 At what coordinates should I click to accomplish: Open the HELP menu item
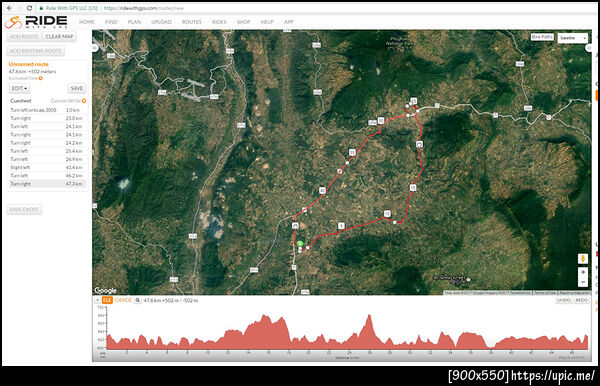coord(267,22)
